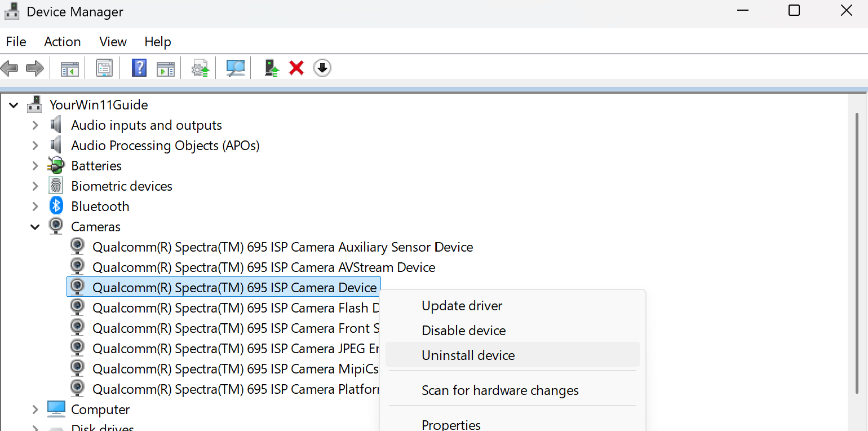Choose Uninstall device from context menu
The height and width of the screenshot is (431, 868).
513,355
